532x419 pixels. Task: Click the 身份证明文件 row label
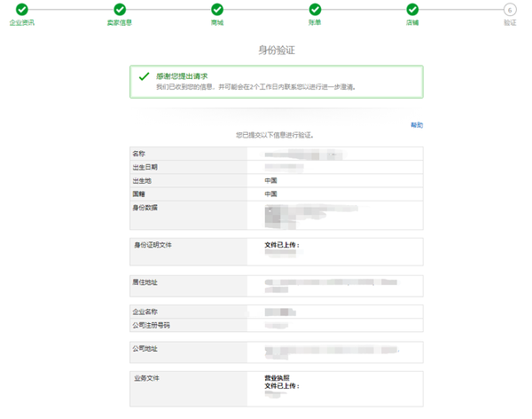pyautogui.click(x=153, y=245)
